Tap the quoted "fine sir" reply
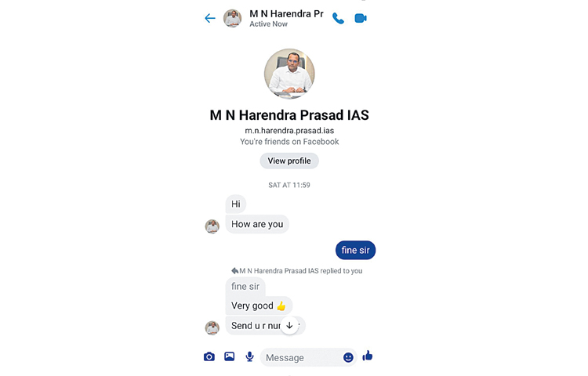This screenshot has height=376, width=588. [x=245, y=287]
